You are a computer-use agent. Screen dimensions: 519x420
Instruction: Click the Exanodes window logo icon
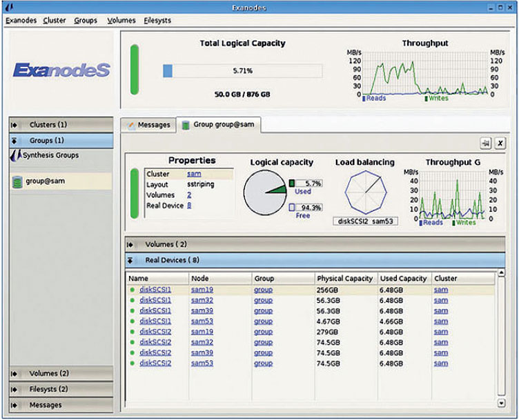10,8
